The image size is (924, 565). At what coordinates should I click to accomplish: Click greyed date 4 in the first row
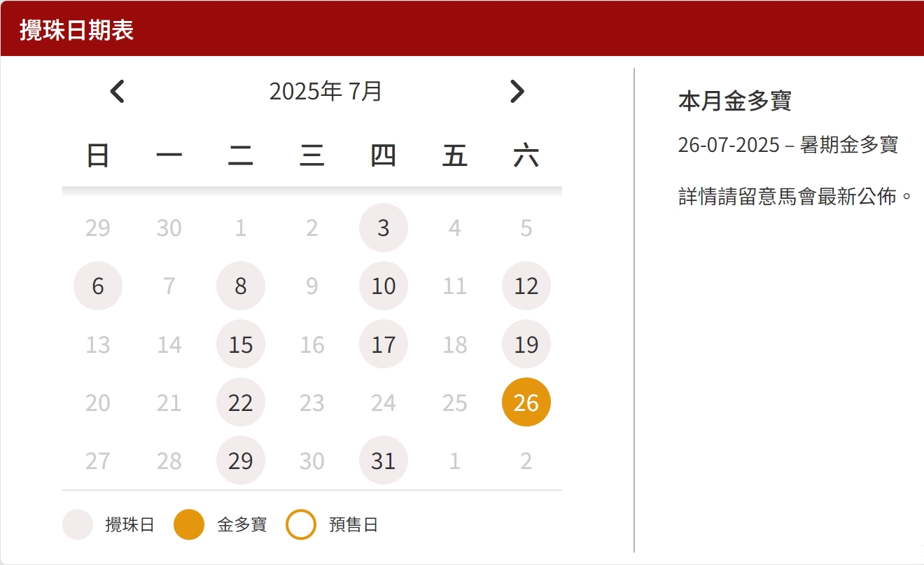click(x=455, y=228)
